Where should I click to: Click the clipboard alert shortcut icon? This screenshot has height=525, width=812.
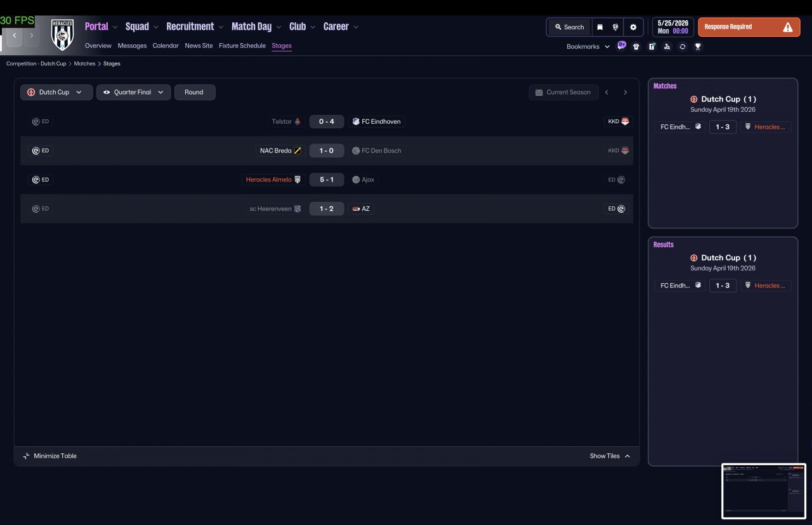pyautogui.click(x=652, y=46)
